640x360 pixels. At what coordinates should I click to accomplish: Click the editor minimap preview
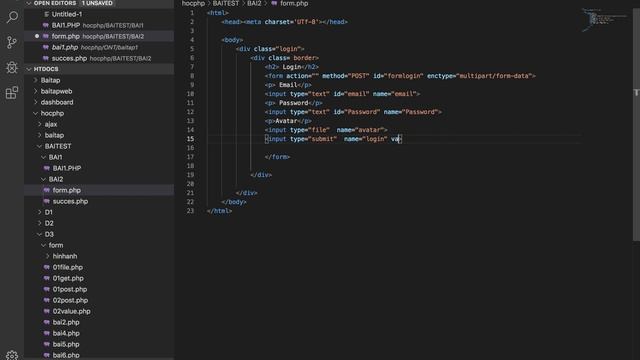click(605, 19)
